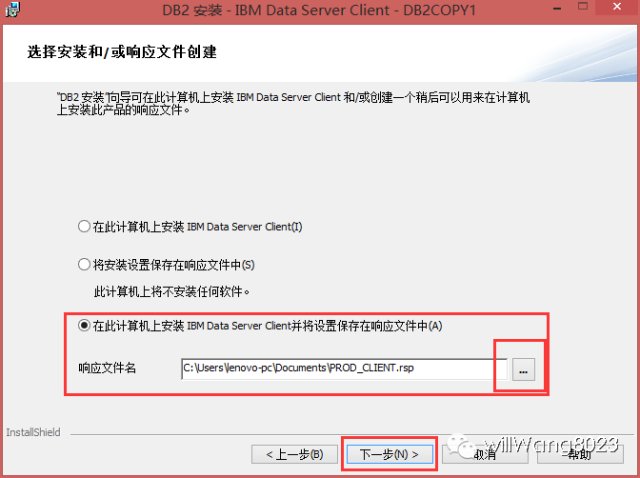The image size is (640, 478).
Task: Close the DB2 installer window
Action: click(617, 7)
